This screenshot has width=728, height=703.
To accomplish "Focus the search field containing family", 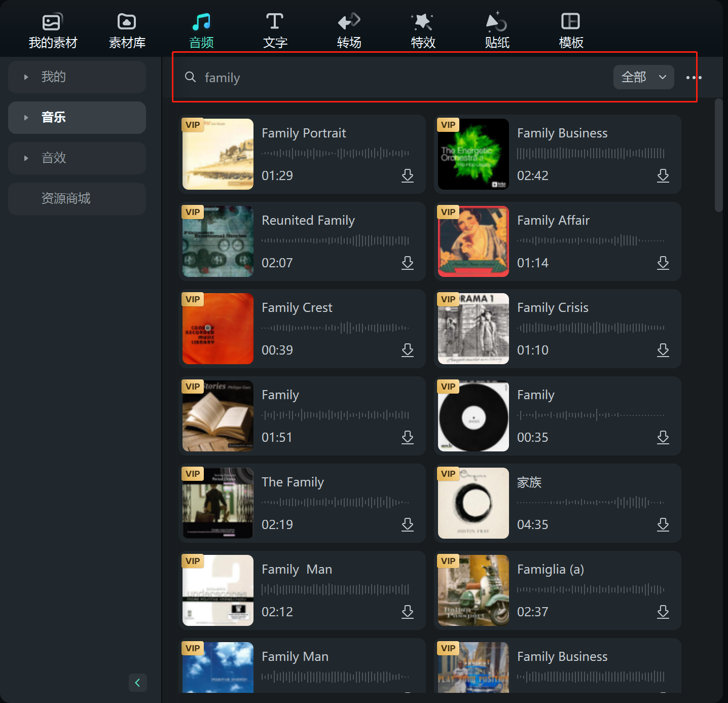I will pos(395,78).
